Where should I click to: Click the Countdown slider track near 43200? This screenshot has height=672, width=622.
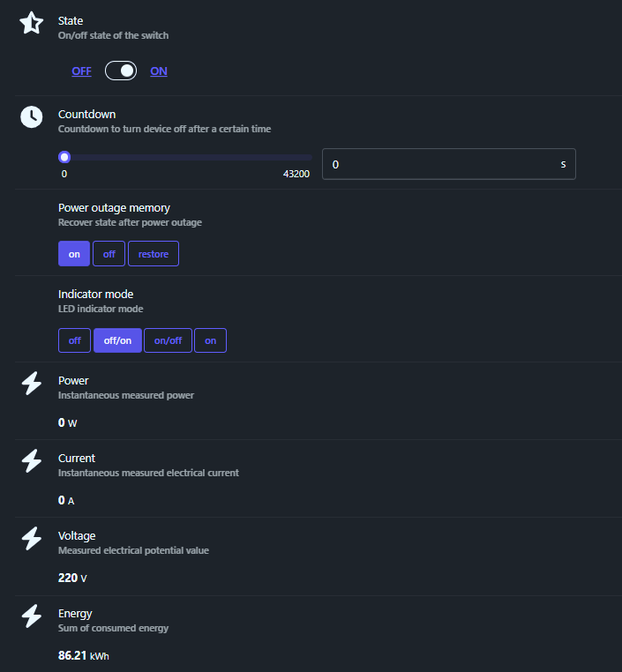pyautogui.click(x=304, y=158)
